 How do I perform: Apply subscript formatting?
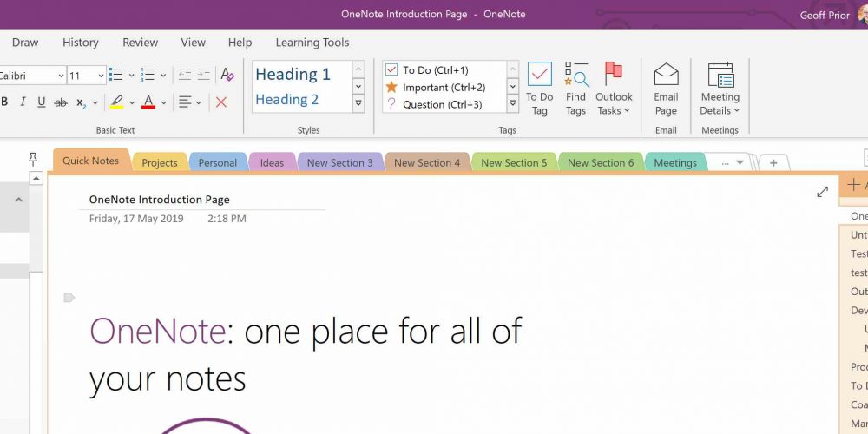[82, 103]
